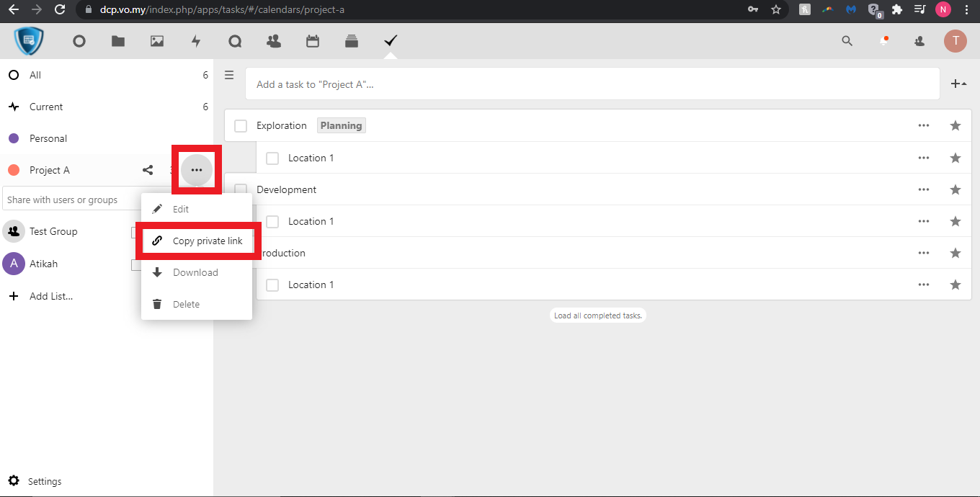Click the notifications bell icon
The width and height of the screenshot is (980, 497).
pos(883,41)
